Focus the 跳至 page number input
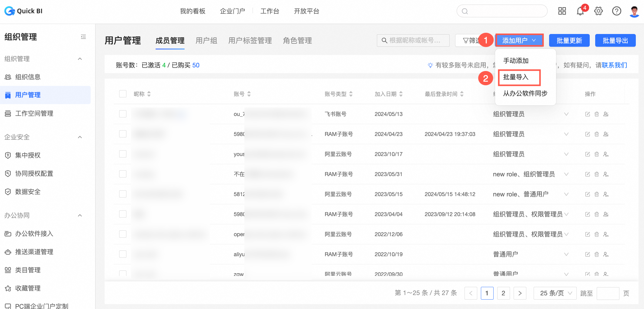Viewport: 644px width, 309px height. coord(608,293)
